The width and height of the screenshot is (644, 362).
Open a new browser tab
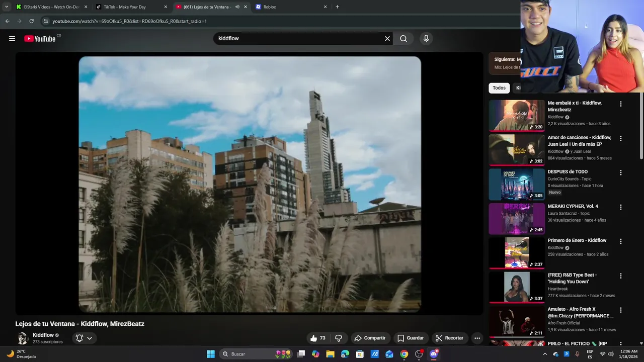click(x=337, y=7)
